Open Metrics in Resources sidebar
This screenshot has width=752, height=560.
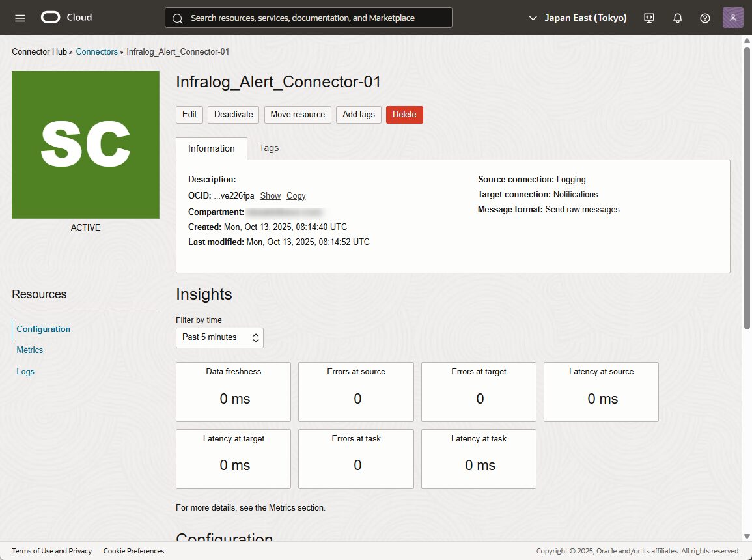(30, 350)
